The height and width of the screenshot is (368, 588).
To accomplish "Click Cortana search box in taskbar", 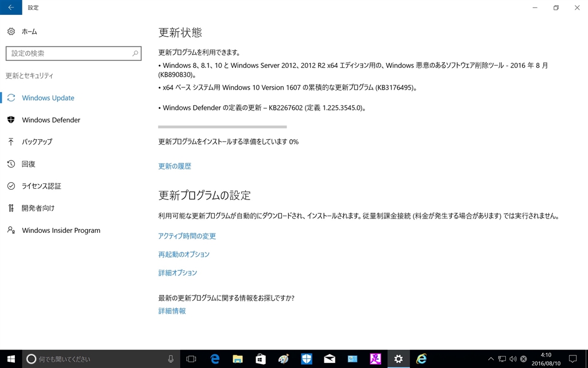I will [x=101, y=359].
